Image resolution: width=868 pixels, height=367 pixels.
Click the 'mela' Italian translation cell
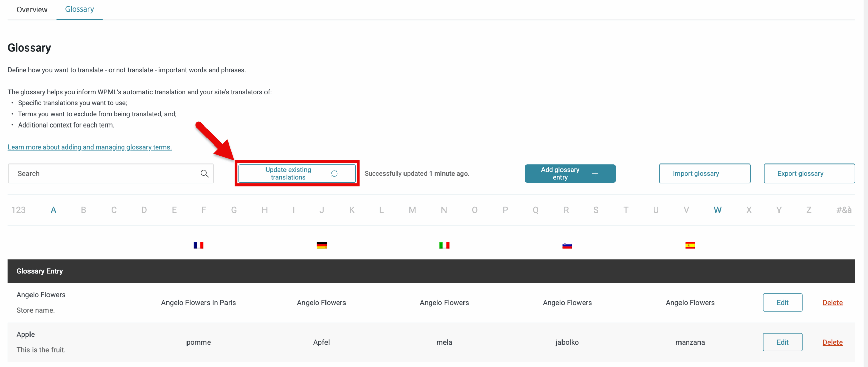(444, 342)
